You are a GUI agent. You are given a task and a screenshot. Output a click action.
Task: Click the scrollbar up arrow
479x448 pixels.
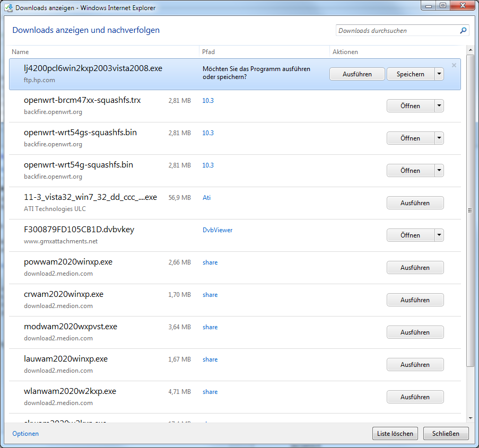pyautogui.click(x=471, y=50)
